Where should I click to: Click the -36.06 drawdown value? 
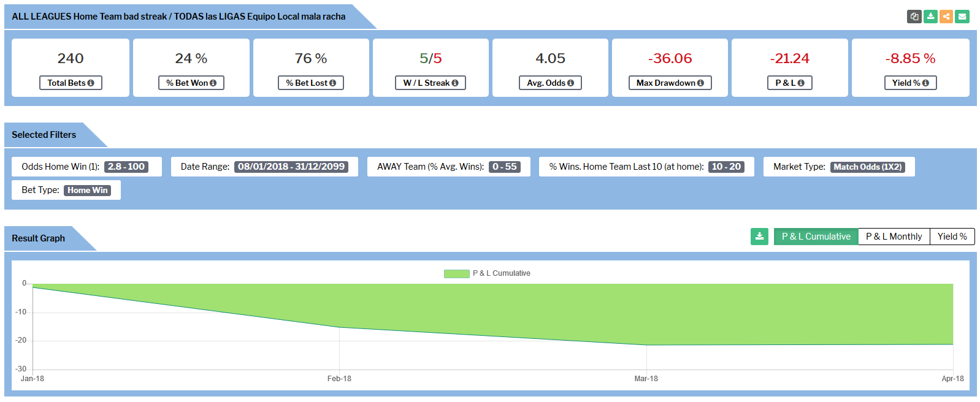pos(670,58)
